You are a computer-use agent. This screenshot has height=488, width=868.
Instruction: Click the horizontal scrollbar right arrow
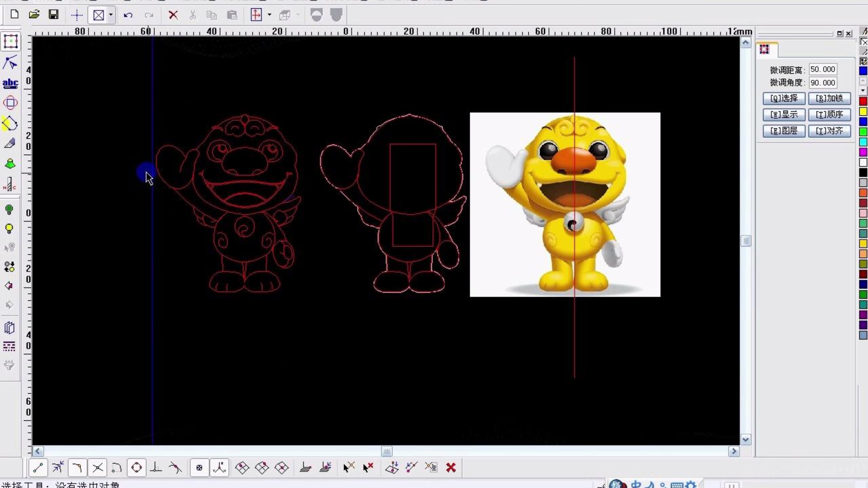click(x=734, y=451)
